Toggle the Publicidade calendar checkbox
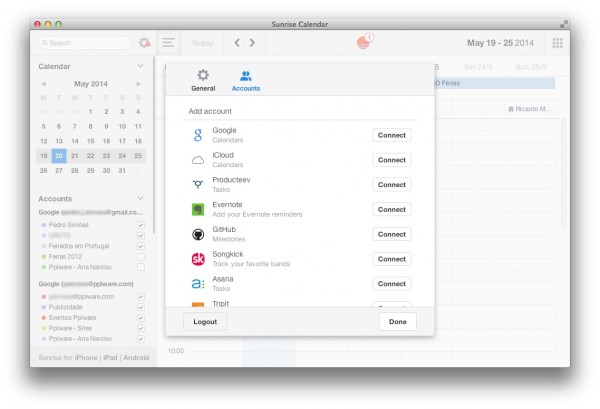The height and width of the screenshot is (409, 600). [141, 307]
